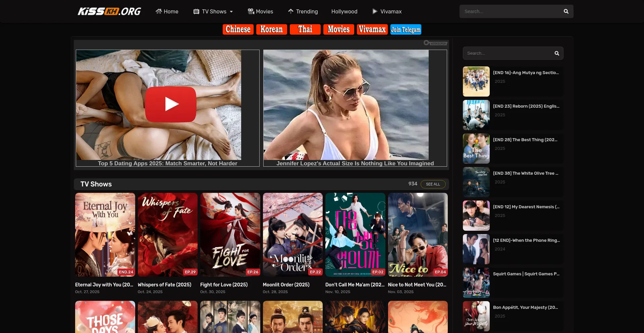Viewport: 644px width, 333px height.
Task: Open The White Olive Tree sidebar item
Action: click(x=525, y=173)
